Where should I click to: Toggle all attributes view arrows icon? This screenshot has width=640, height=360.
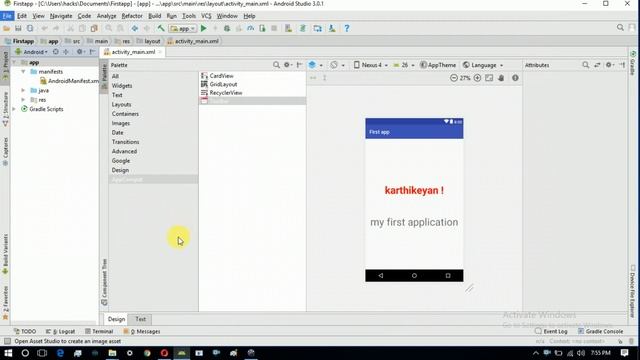(597, 65)
